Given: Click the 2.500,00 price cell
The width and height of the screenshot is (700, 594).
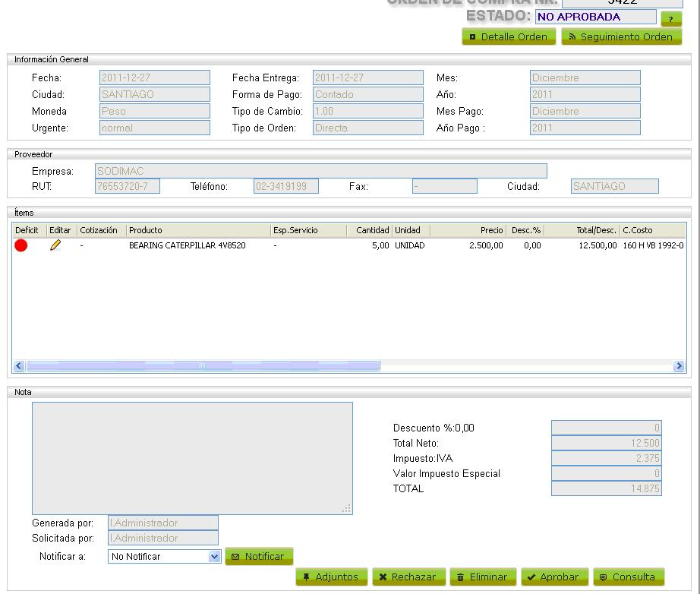Looking at the screenshot, I should (486, 245).
